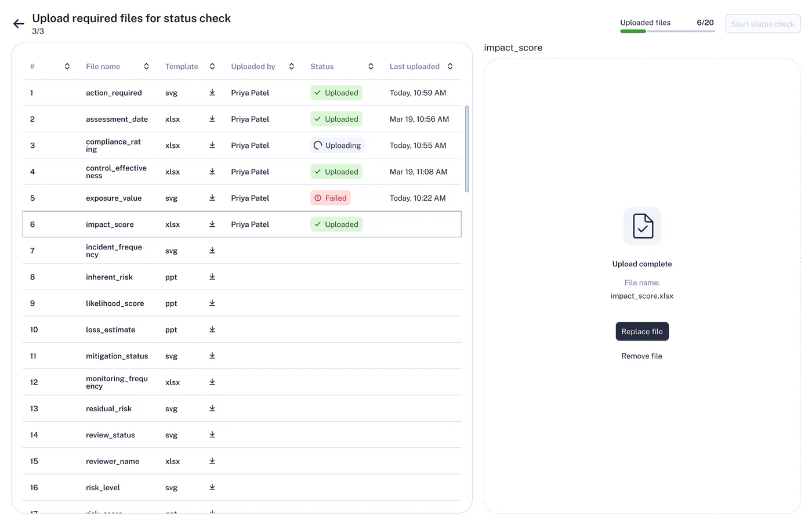812x525 pixels.
Task: Click the Replace file button
Action: (642, 331)
